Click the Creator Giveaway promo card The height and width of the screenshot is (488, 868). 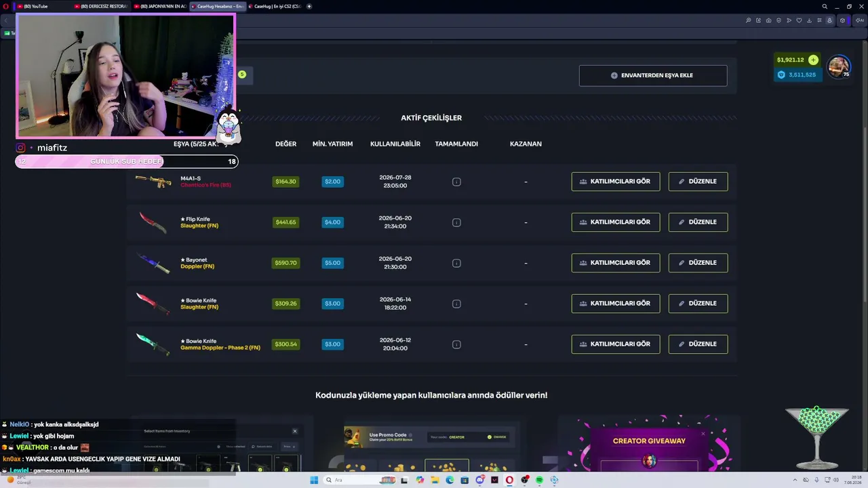click(649, 444)
